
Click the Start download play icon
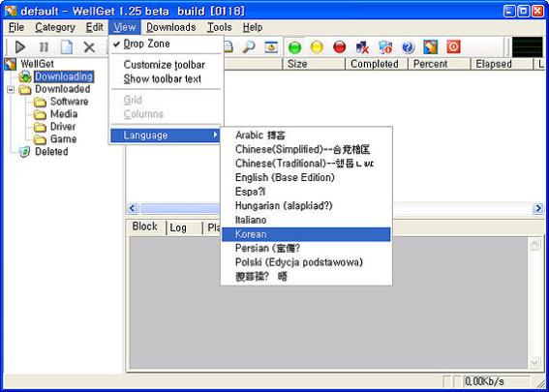[20, 47]
